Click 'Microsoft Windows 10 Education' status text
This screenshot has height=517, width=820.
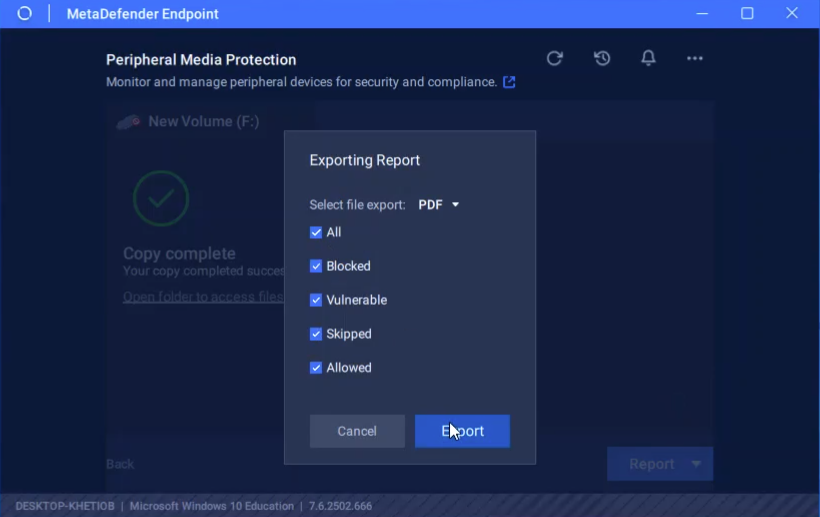click(x=212, y=506)
